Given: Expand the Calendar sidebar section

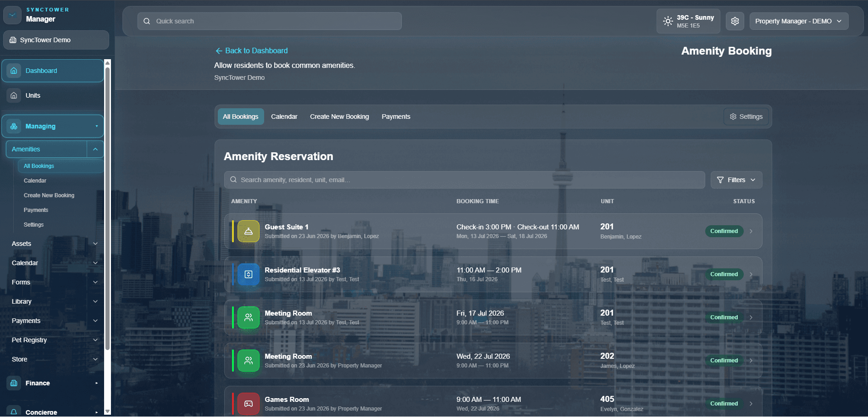Looking at the screenshot, I should pyautogui.click(x=95, y=263).
